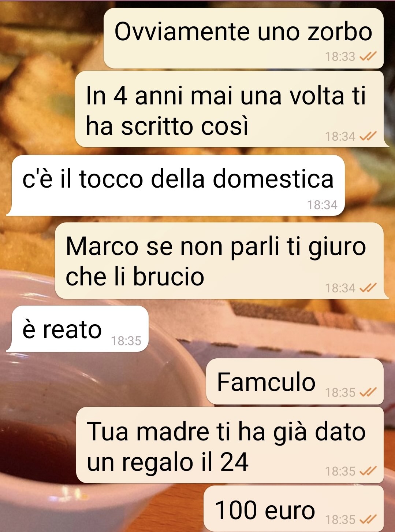The height and width of the screenshot is (532, 395).
Task: Tap the 18:34 timestamp on 'domestica' message
Action: tap(322, 205)
